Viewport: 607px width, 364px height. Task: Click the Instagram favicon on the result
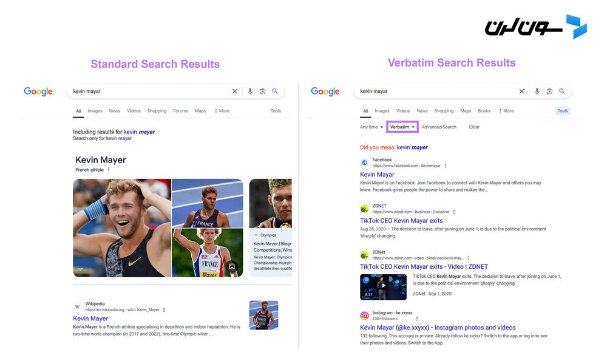coord(364,315)
